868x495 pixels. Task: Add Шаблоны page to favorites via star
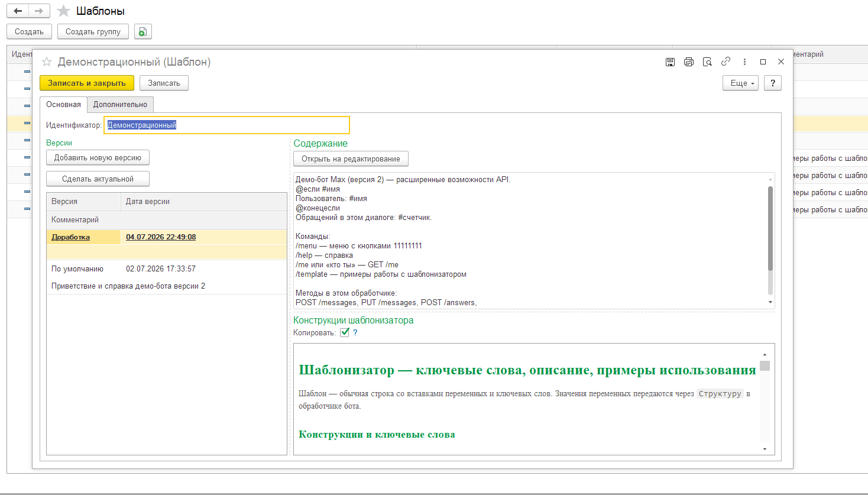pos(64,11)
